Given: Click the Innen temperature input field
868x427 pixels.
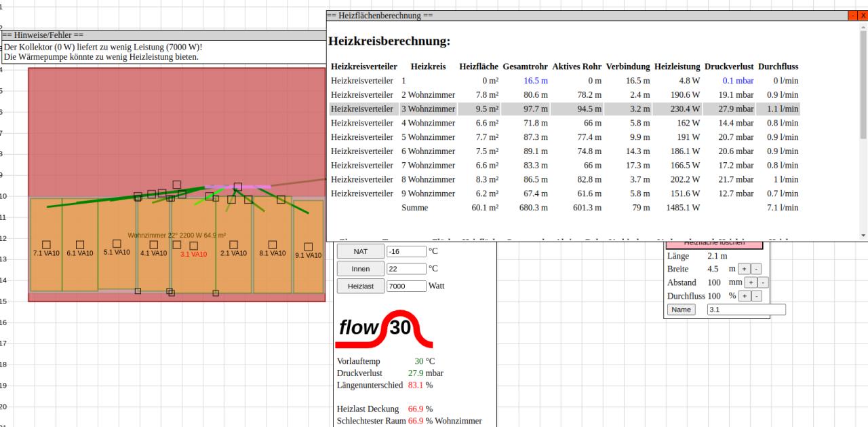Looking at the screenshot, I should tap(405, 269).
